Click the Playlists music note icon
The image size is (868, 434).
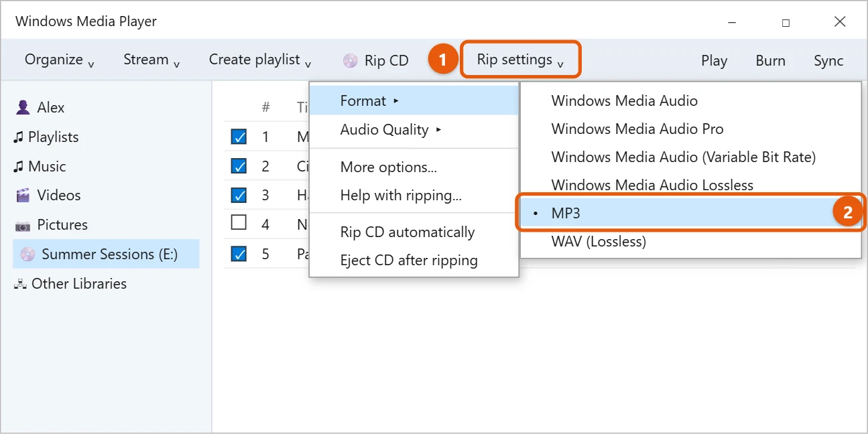[18, 137]
